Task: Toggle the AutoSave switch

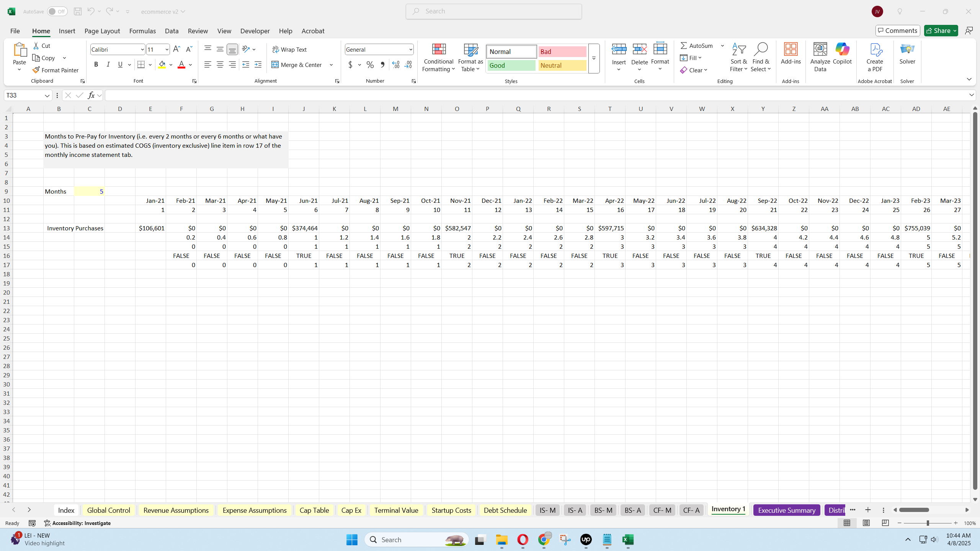Action: 57,11
